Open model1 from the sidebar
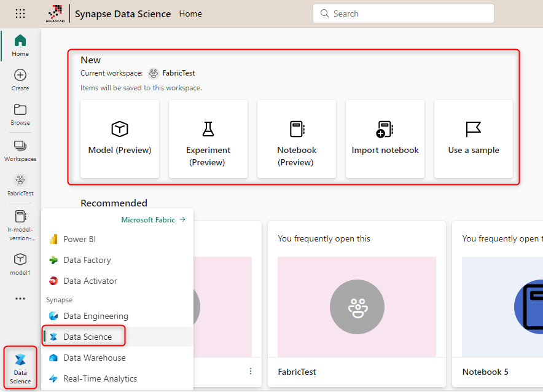This screenshot has height=392, width=543. point(20,263)
